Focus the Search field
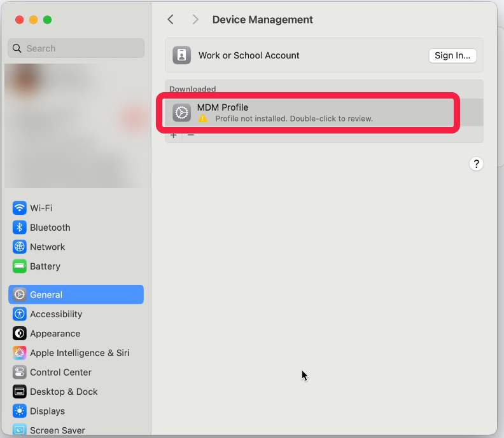The image size is (504, 438). coord(76,48)
